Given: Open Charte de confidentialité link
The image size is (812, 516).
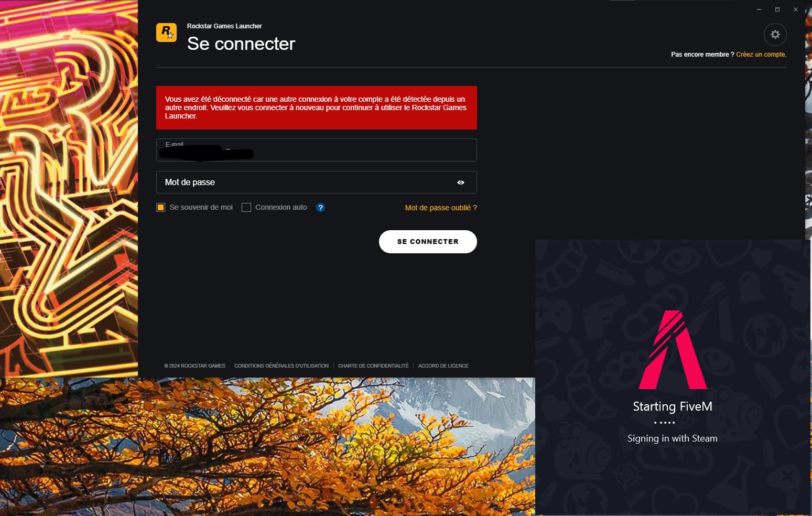Looking at the screenshot, I should tap(373, 366).
